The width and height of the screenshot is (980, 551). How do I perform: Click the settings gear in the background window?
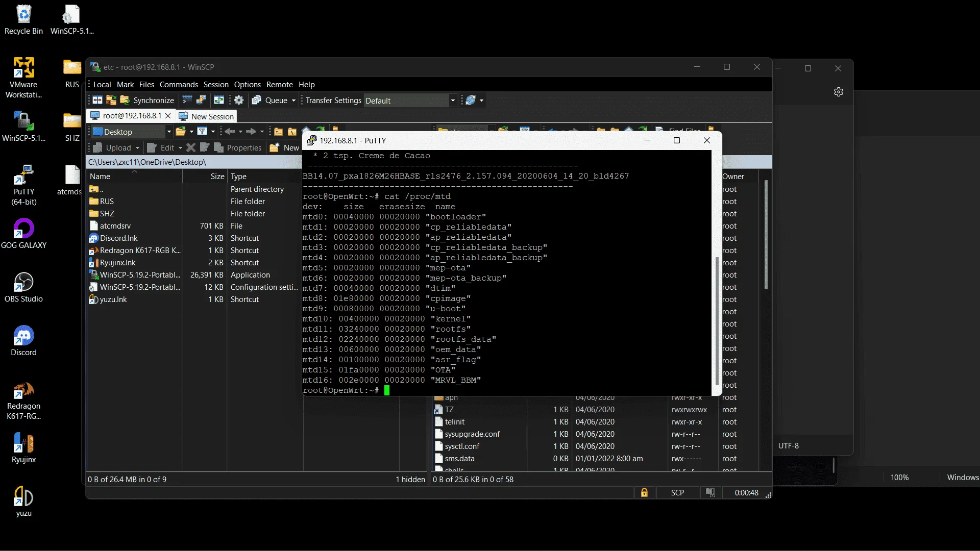tap(839, 92)
